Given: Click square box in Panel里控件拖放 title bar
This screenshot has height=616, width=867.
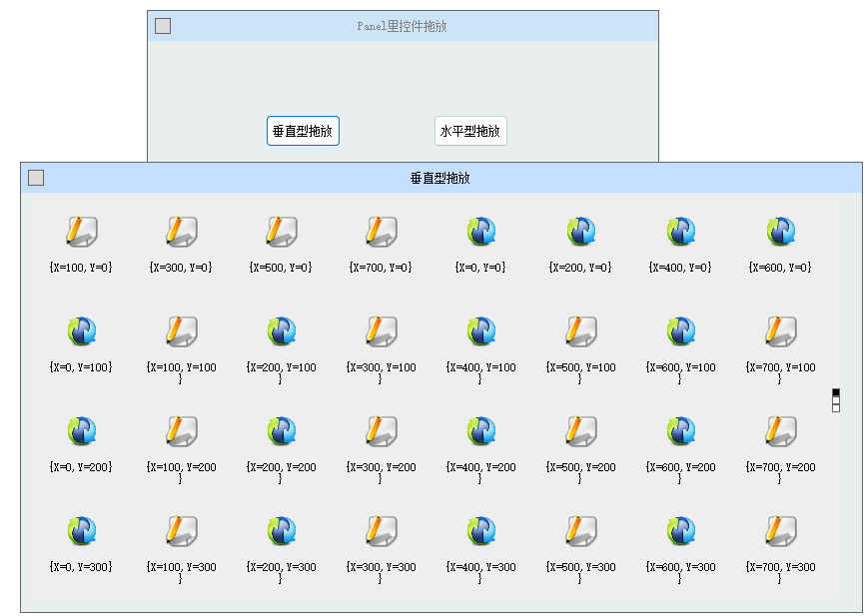Looking at the screenshot, I should pyautogui.click(x=163, y=26).
